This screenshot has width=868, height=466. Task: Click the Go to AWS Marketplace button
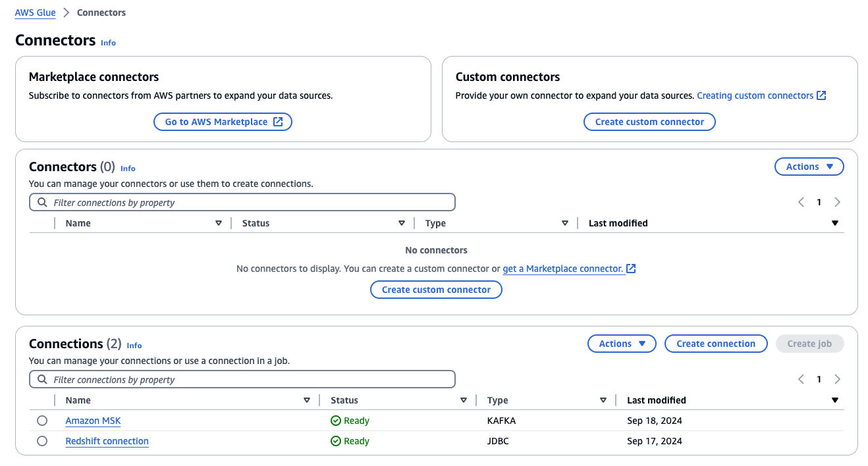pyautogui.click(x=223, y=122)
